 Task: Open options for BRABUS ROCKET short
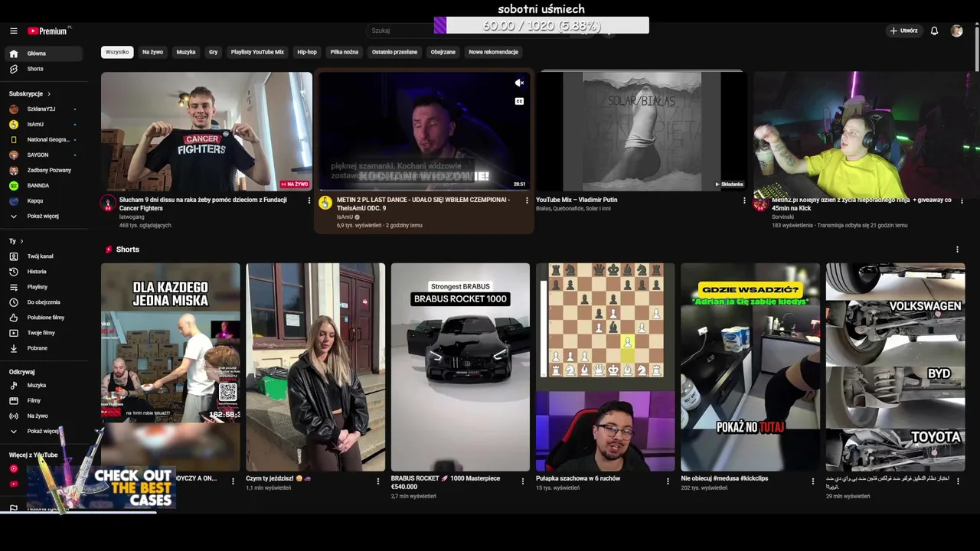click(x=523, y=481)
